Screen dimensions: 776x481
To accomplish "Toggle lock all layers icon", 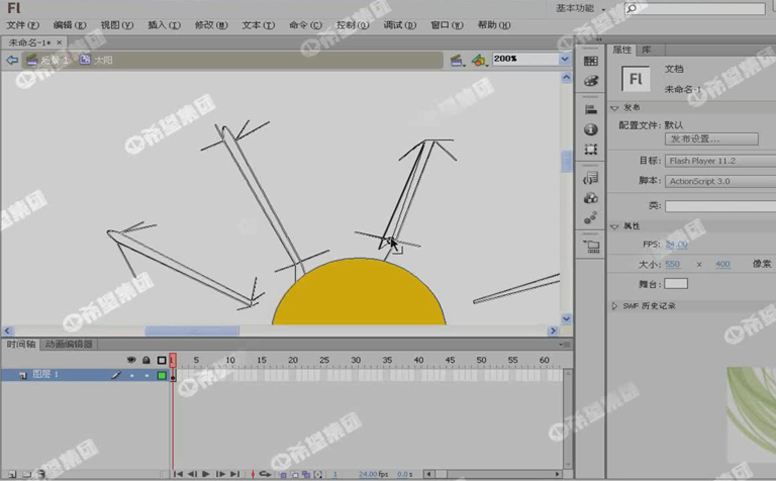I will point(146,360).
